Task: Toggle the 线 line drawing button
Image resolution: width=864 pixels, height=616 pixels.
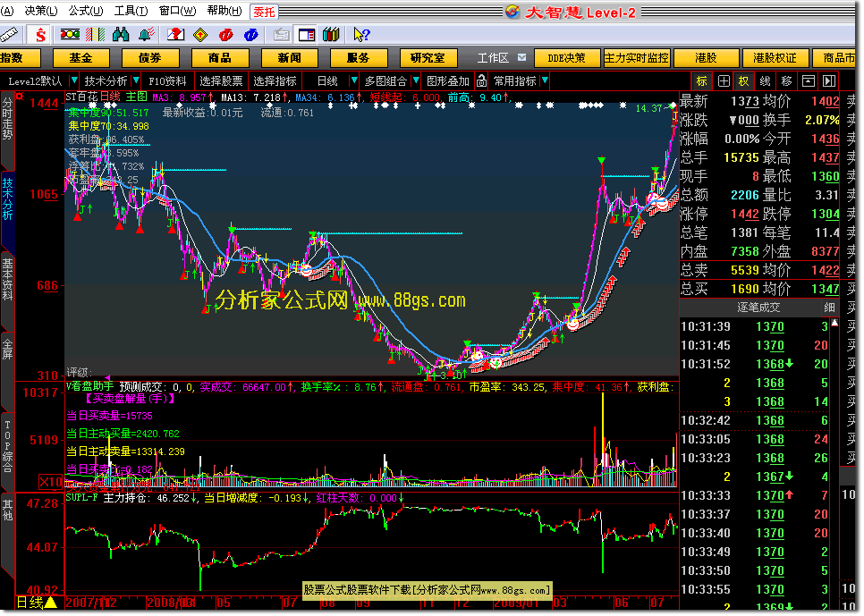Action: point(766,81)
